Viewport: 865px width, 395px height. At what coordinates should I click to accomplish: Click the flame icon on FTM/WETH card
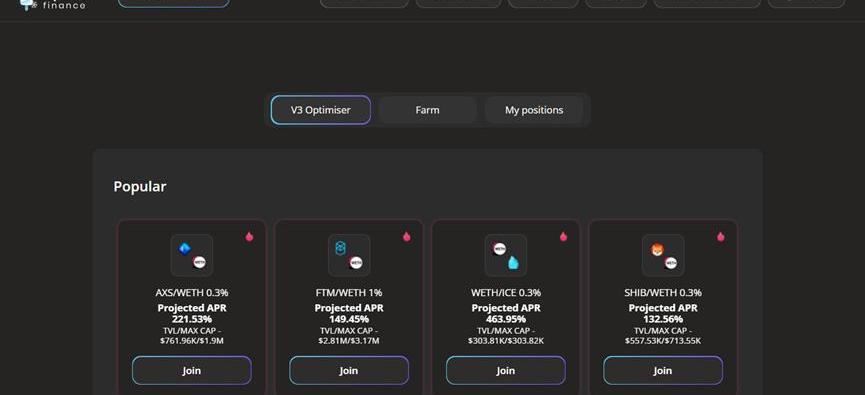pyautogui.click(x=407, y=237)
